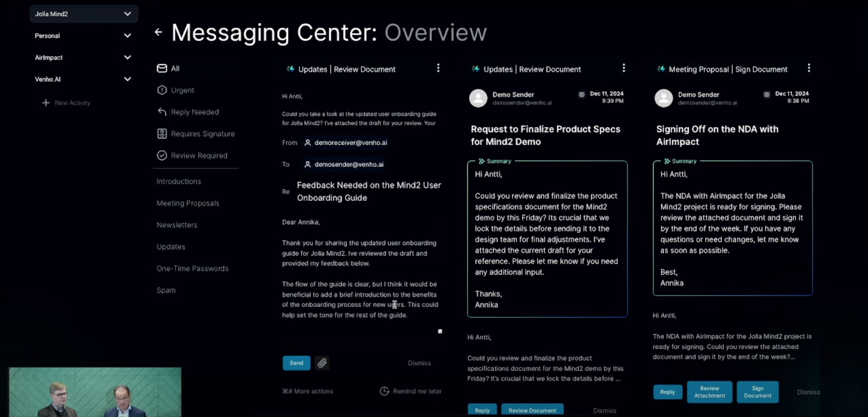Expand the Venho.AI section chevron
Screen dimensions: 868x417
(128, 79)
